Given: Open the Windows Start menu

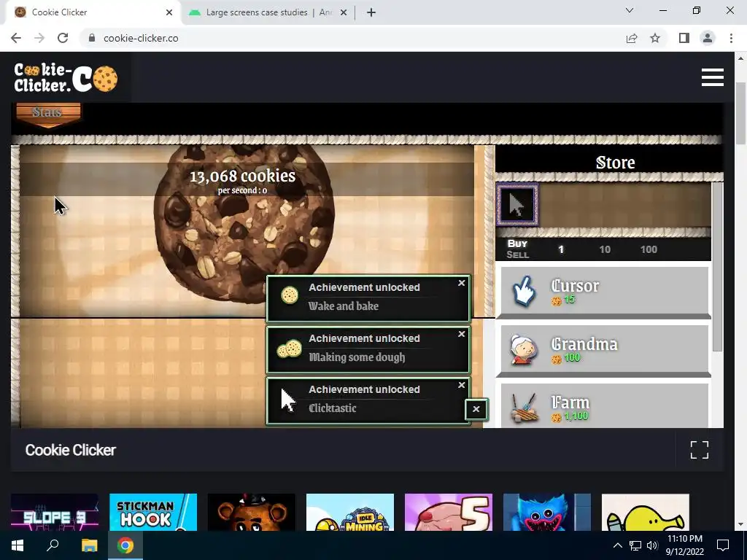Looking at the screenshot, I should (18, 545).
